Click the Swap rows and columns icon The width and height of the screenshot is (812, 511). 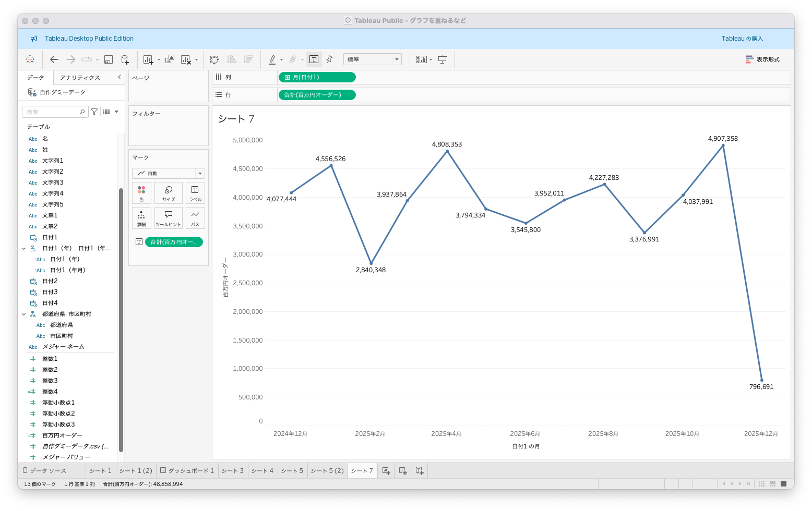click(x=214, y=59)
